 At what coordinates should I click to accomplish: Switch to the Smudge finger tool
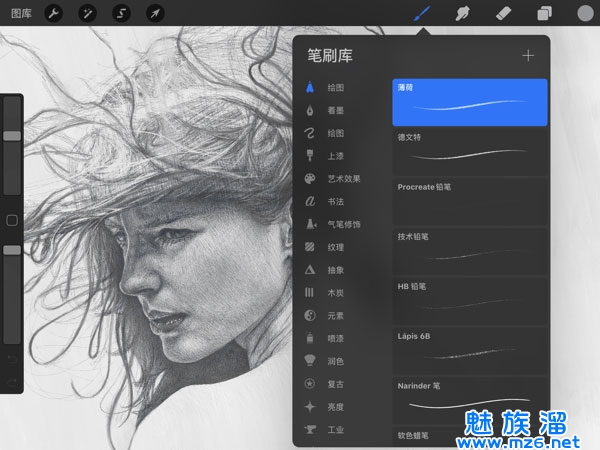(x=463, y=14)
